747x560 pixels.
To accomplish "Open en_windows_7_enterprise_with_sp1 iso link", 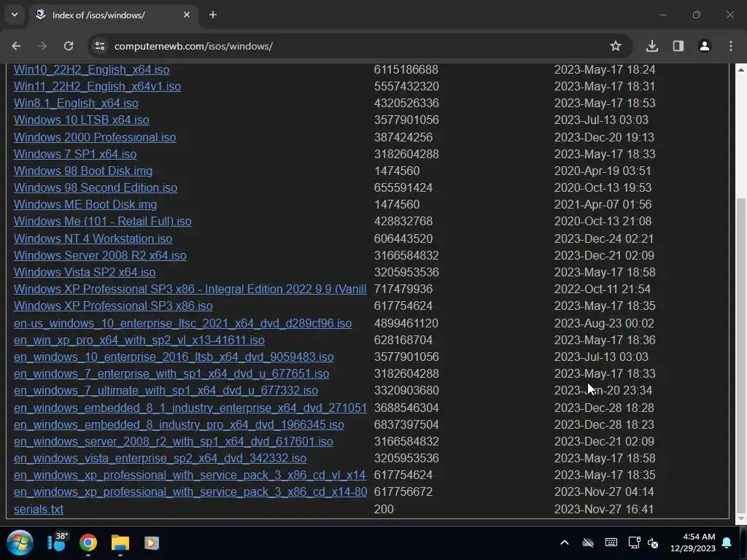I will [x=171, y=373].
